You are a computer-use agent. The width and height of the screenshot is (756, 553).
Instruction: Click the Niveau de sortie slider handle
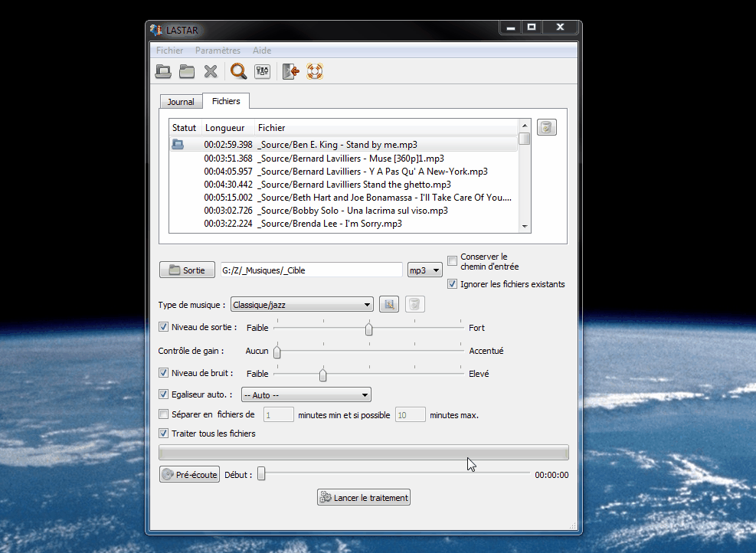pyautogui.click(x=369, y=329)
